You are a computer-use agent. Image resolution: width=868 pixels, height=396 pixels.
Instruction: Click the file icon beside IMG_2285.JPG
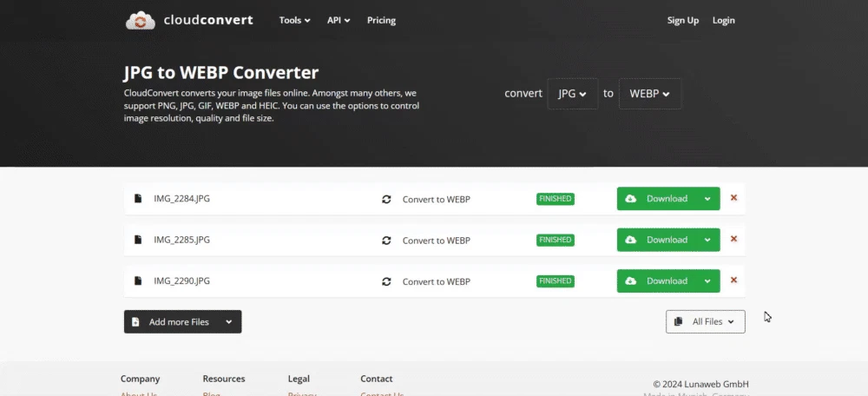[x=138, y=240]
